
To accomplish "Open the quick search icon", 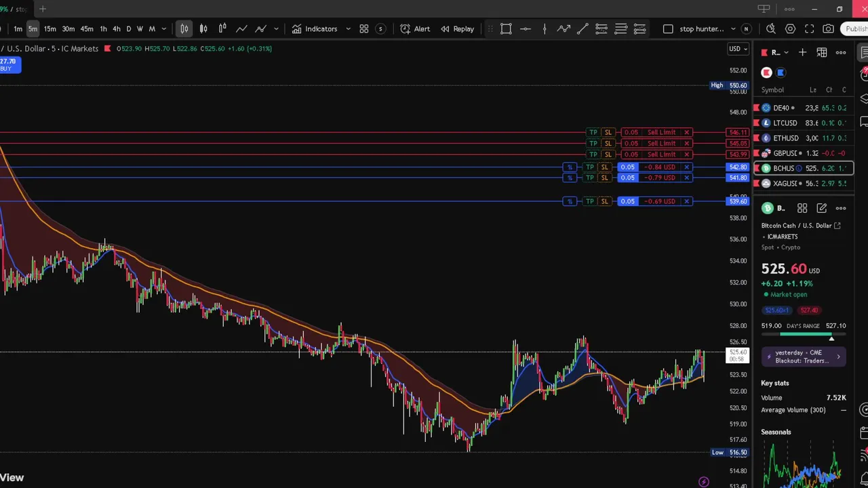I will [x=771, y=28].
